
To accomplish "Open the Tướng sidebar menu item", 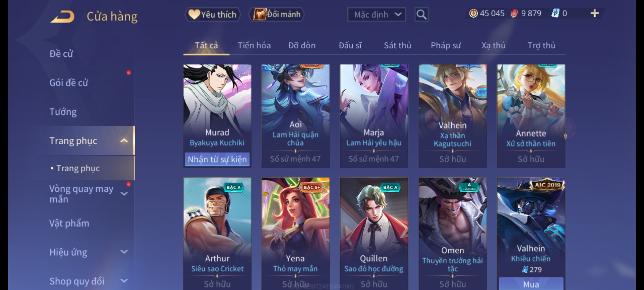I will click(x=63, y=112).
